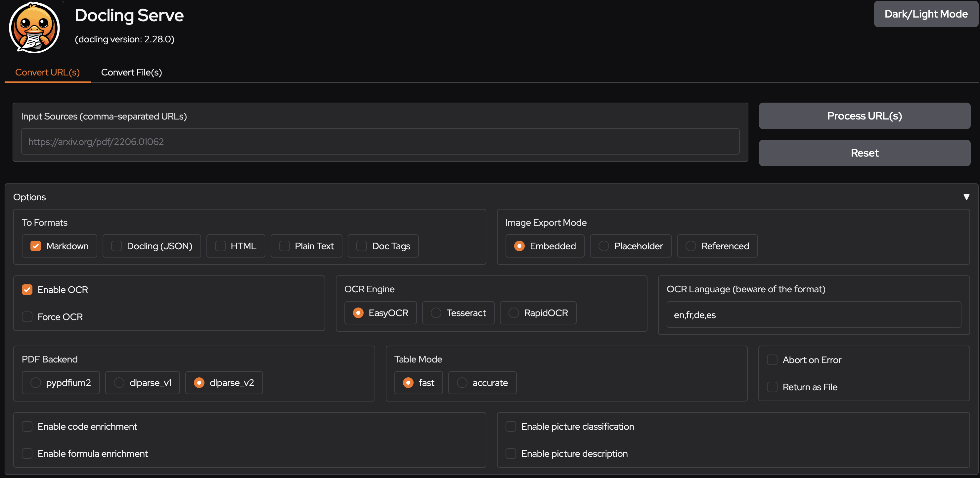Enable picture classification checkbox

(x=511, y=426)
